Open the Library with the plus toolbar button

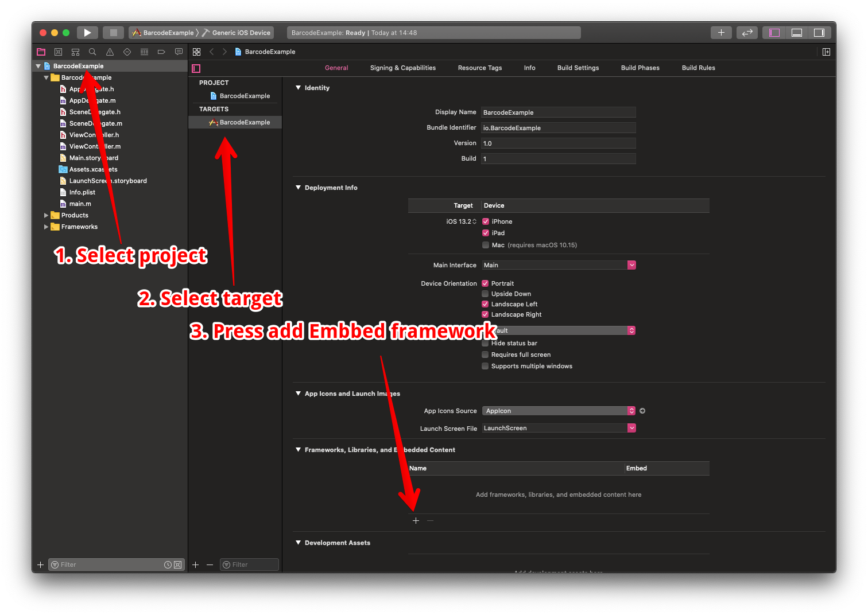click(721, 32)
